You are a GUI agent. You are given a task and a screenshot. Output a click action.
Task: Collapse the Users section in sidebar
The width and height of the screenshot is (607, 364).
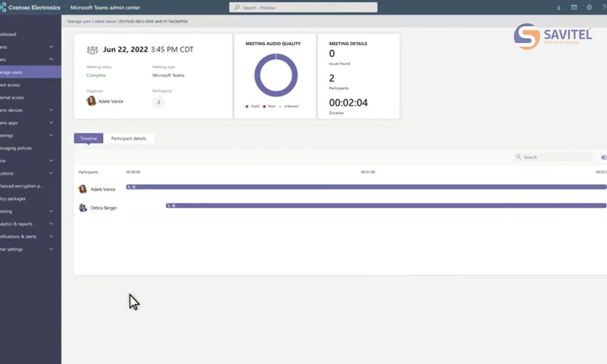pos(51,59)
